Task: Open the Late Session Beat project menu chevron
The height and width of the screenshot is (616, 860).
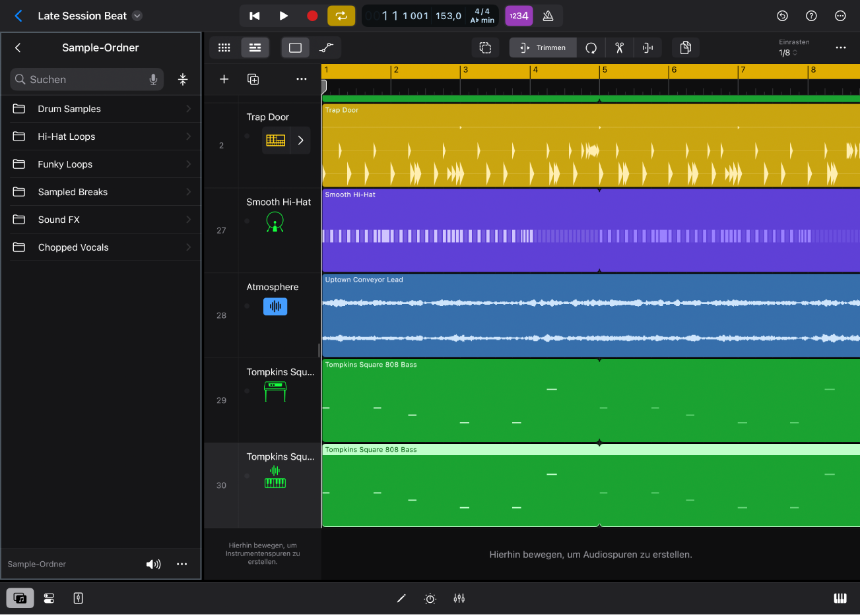Action: pos(137,15)
